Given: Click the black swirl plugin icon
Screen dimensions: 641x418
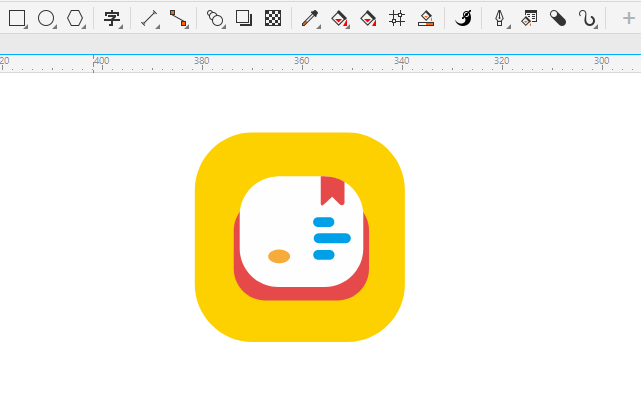Looking at the screenshot, I should 463,18.
